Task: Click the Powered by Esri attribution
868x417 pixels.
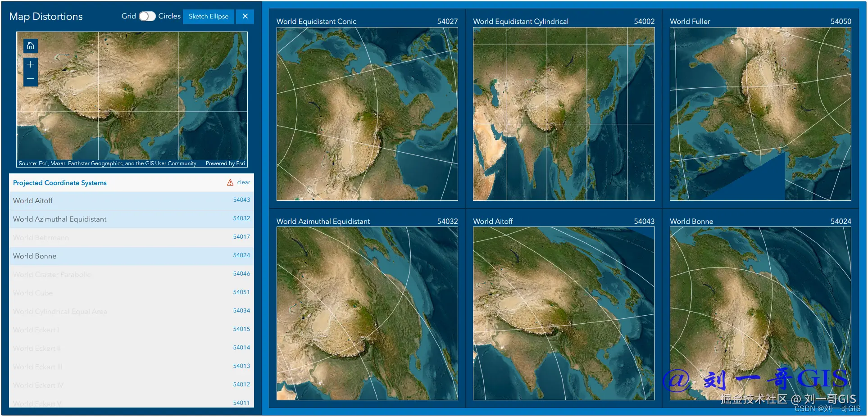Action: click(225, 163)
